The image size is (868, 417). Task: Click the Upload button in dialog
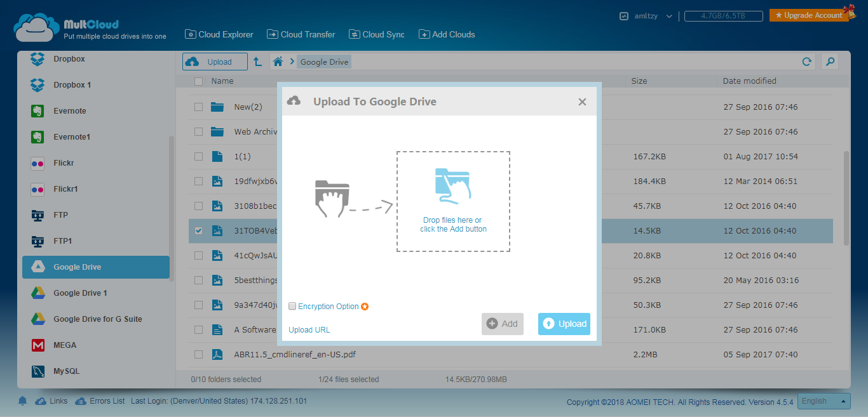click(x=564, y=324)
